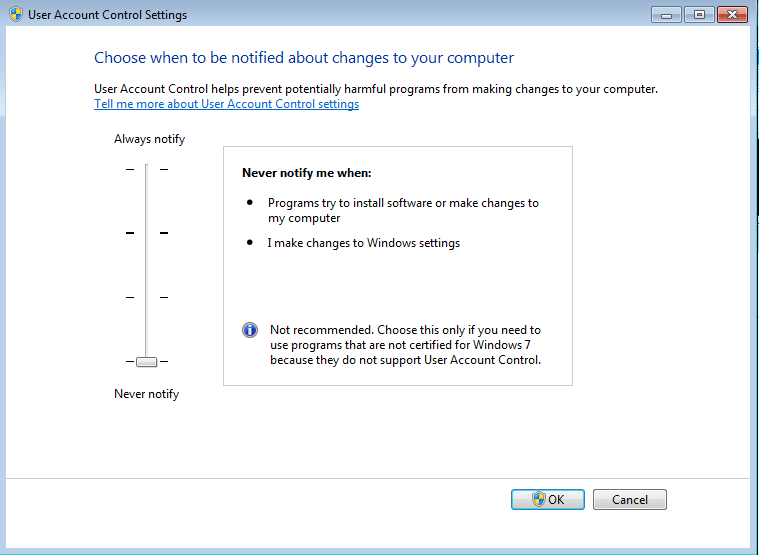Click the UAC shield icon in title bar
This screenshot has height=555, width=759.
tap(16, 14)
